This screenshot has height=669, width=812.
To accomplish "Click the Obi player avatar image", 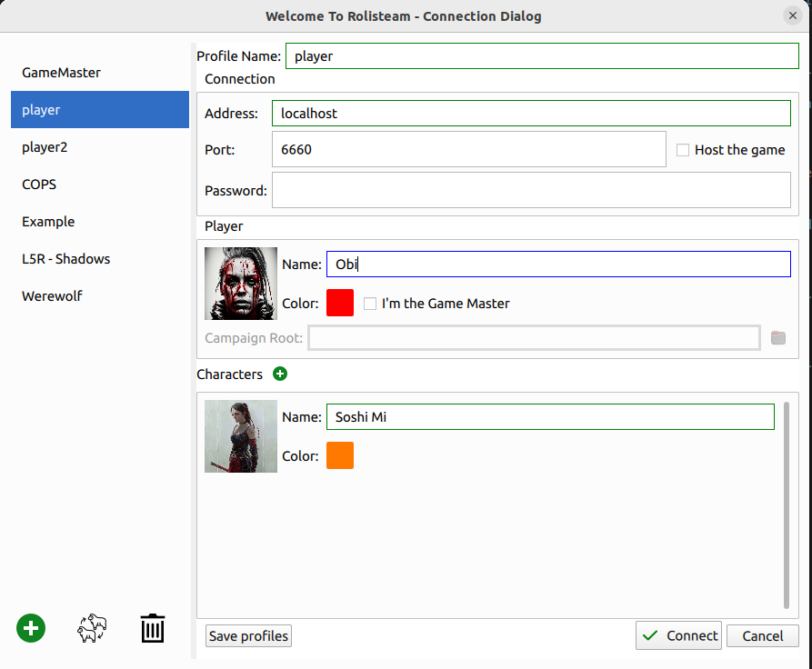I will 241,284.
